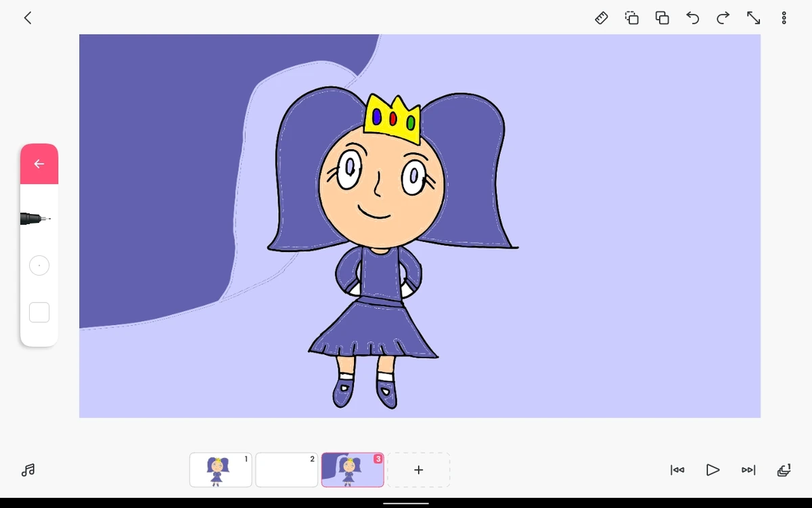Screen dimensions: 812x508
Task: Toggle onion skin layers indicator
Action: pyautogui.click(x=784, y=469)
